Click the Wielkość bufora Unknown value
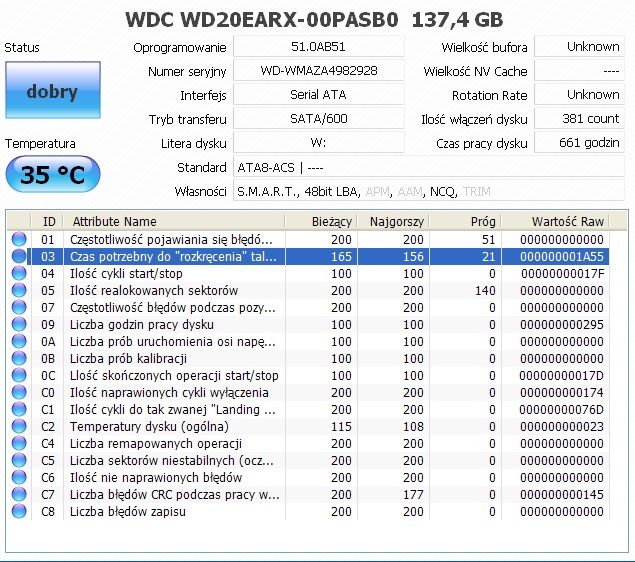 coord(580,47)
